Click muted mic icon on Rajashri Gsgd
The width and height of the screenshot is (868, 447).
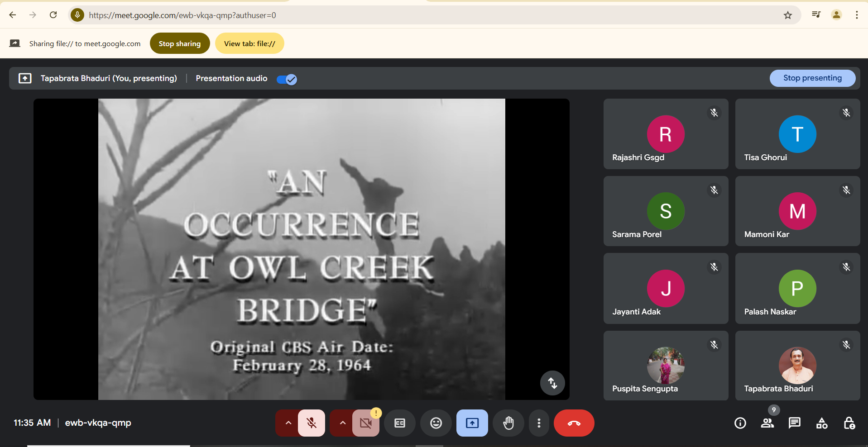click(714, 113)
